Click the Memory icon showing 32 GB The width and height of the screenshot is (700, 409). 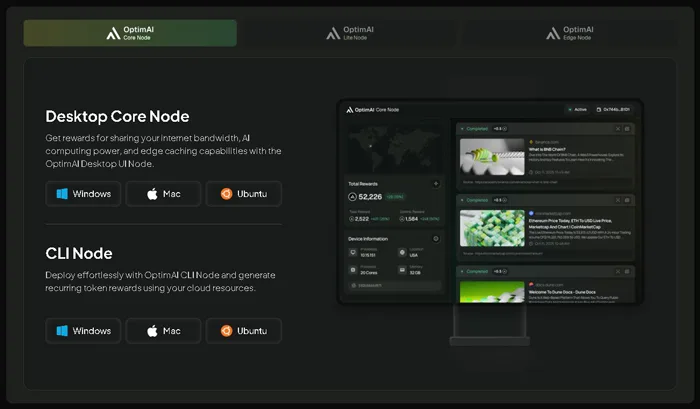pyautogui.click(x=402, y=270)
